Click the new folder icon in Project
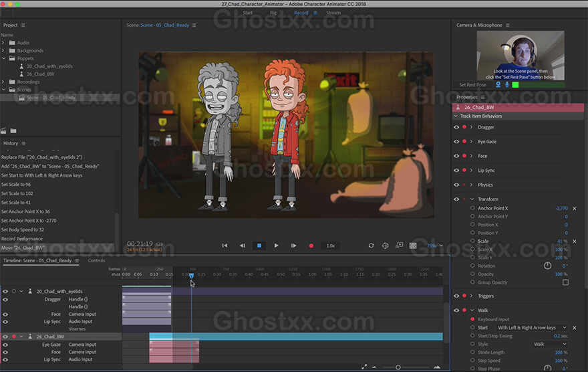 [13, 130]
